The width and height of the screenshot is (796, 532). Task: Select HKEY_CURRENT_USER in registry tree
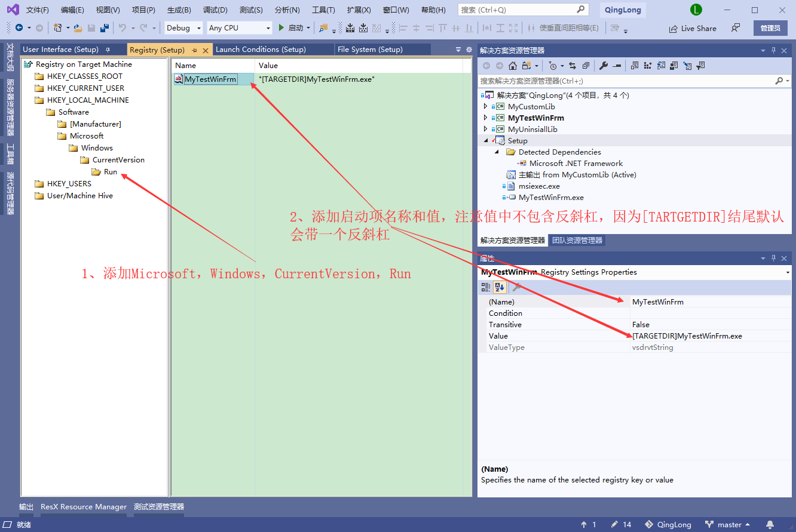tap(85, 88)
